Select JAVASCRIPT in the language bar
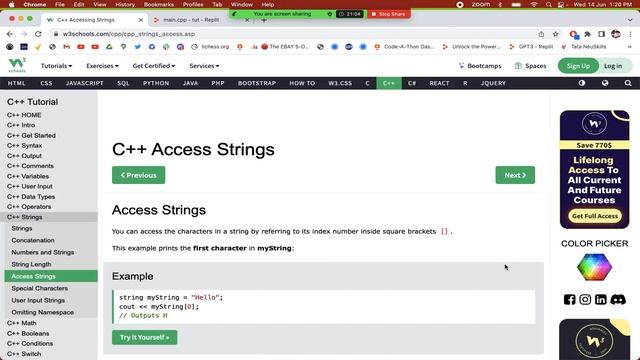The height and width of the screenshot is (360, 640). pos(84,83)
